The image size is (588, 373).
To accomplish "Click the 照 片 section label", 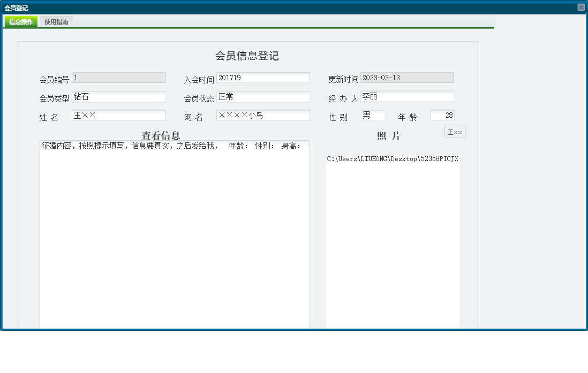I will click(x=389, y=135).
